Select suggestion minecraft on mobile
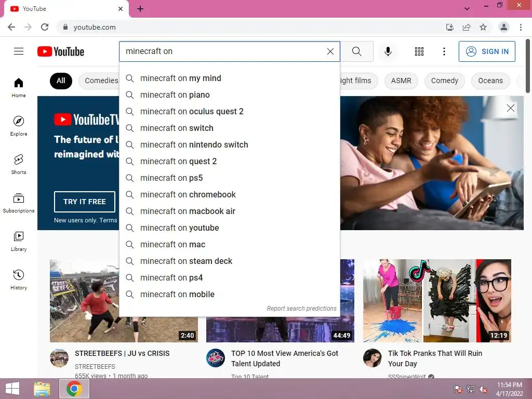This screenshot has width=532, height=399. click(229, 294)
